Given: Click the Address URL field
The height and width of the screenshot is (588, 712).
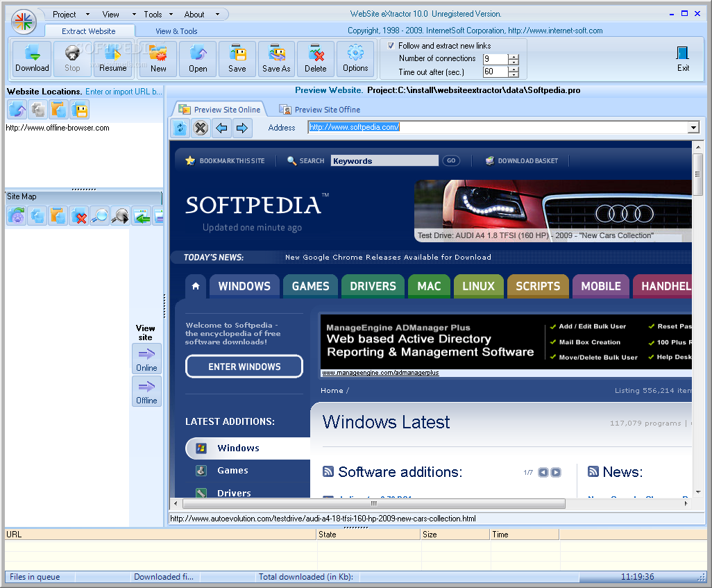Looking at the screenshot, I should [x=498, y=127].
